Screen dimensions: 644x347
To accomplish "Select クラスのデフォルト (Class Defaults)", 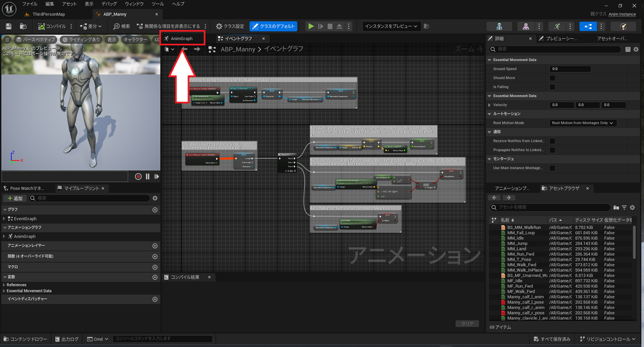I will [x=273, y=26].
